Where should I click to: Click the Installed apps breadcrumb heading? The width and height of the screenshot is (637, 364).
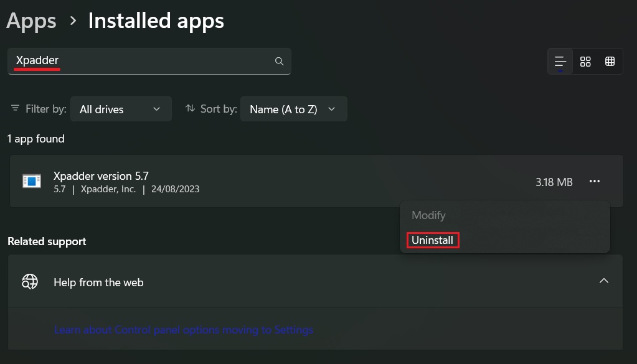coord(156,20)
